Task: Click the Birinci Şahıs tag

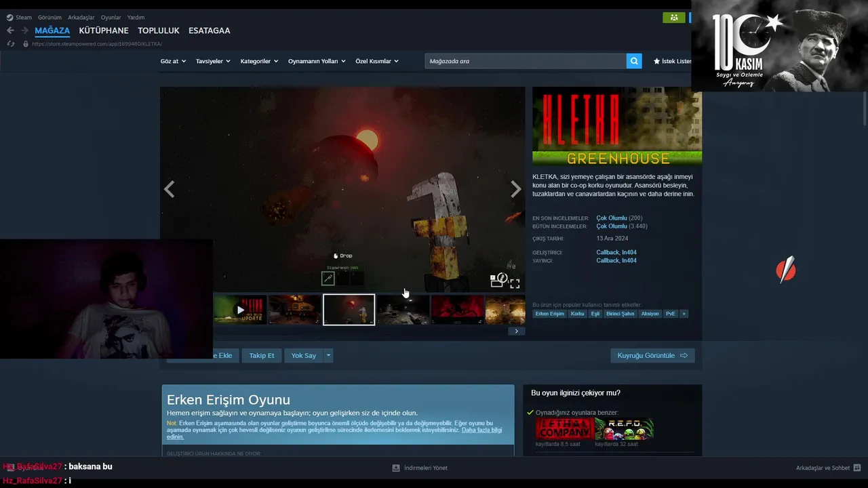Action: pos(620,314)
